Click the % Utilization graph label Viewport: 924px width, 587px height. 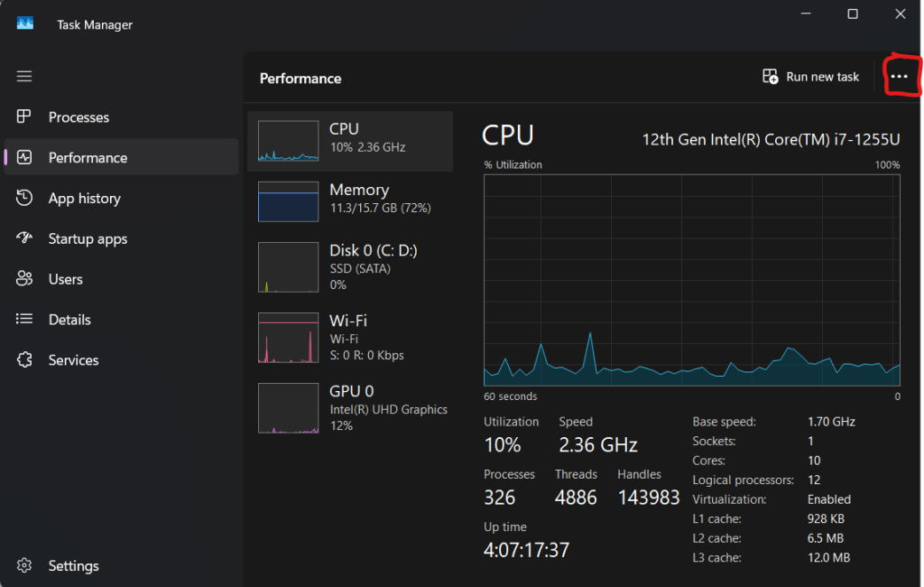513,165
